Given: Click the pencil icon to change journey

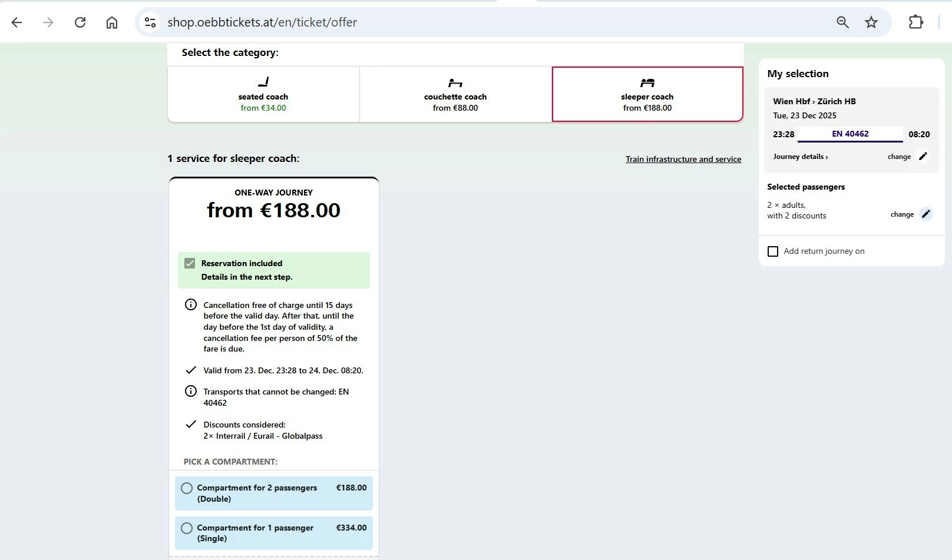Looking at the screenshot, I should pyautogui.click(x=923, y=156).
